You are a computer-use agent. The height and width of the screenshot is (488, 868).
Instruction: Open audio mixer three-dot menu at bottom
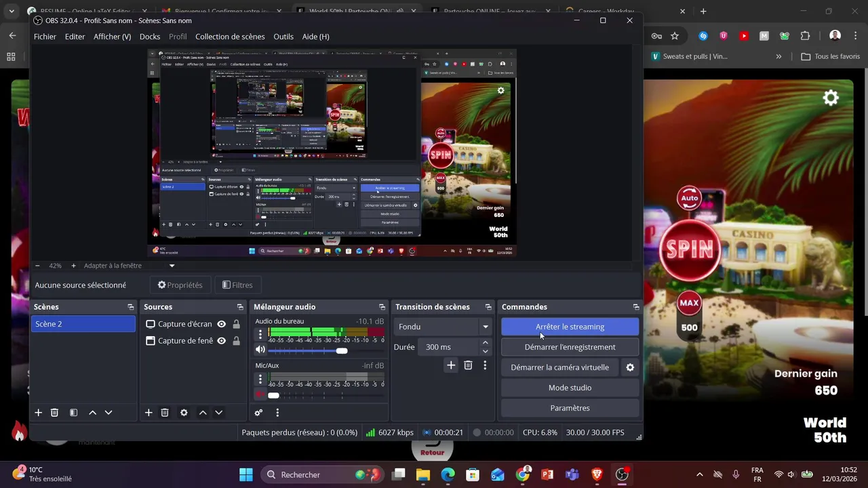click(277, 412)
